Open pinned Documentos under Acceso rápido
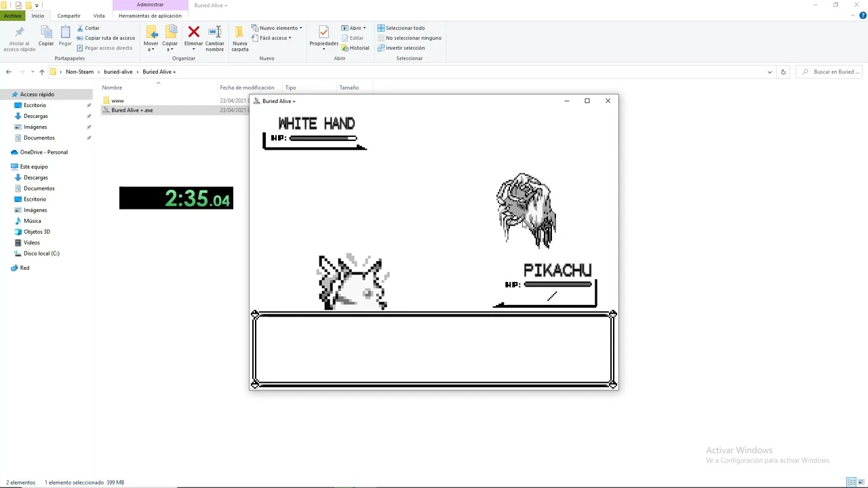 39,138
